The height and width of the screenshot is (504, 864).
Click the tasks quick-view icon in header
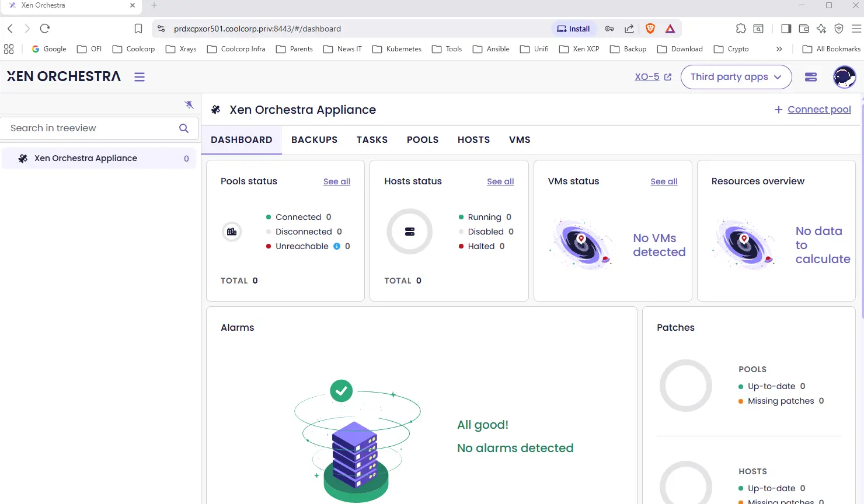click(810, 77)
